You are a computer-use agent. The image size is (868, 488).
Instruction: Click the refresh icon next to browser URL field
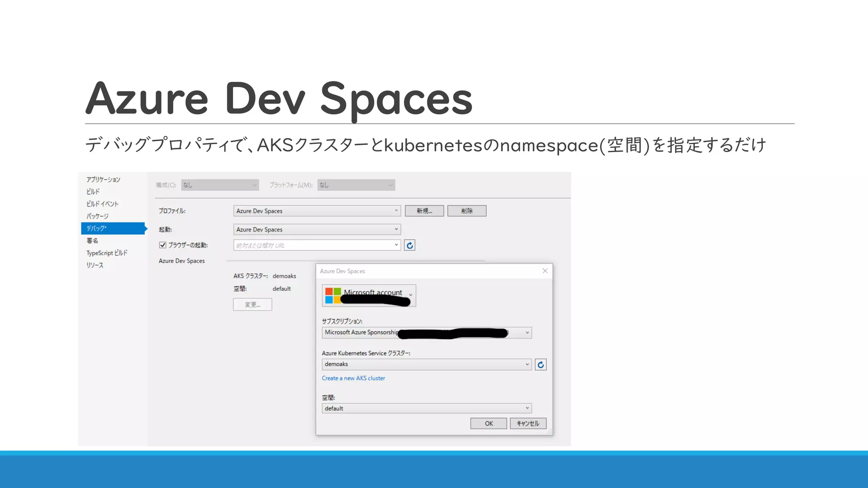[409, 245]
